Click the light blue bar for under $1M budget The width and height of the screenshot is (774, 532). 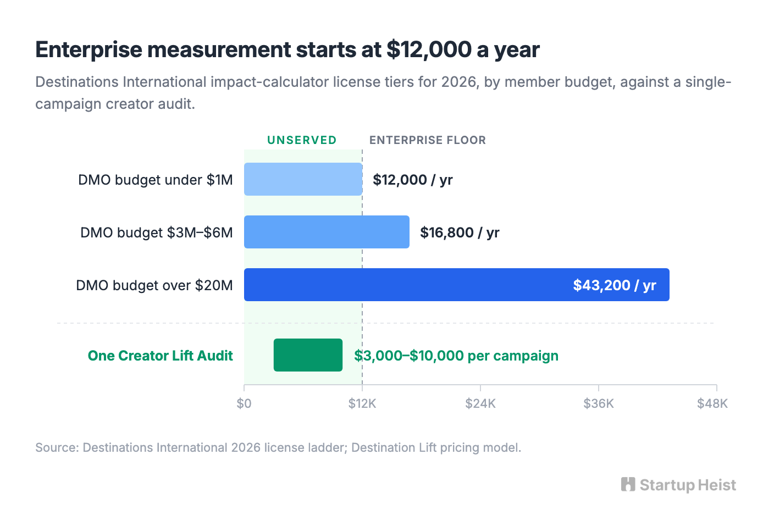point(303,179)
